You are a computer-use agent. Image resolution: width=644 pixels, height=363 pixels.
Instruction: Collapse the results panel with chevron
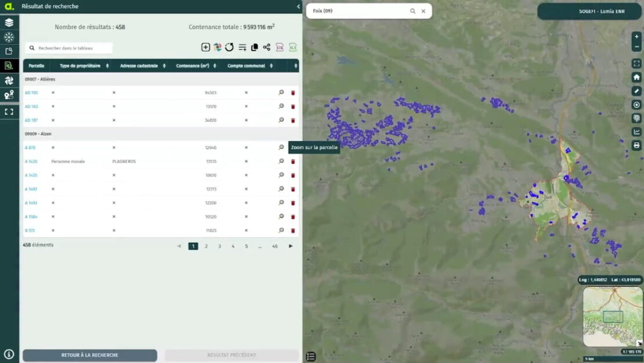(x=298, y=6)
